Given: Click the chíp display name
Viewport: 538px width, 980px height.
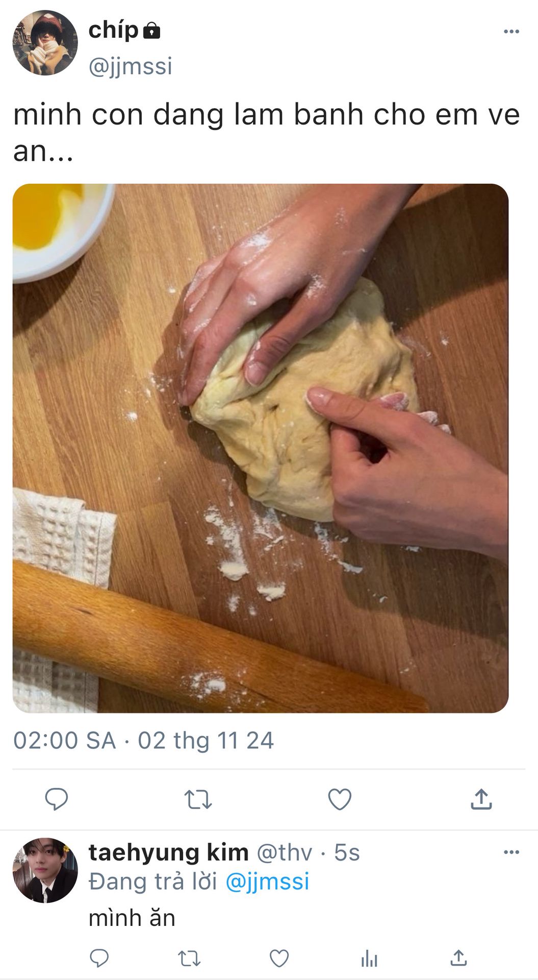Looking at the screenshot, I should (x=114, y=30).
